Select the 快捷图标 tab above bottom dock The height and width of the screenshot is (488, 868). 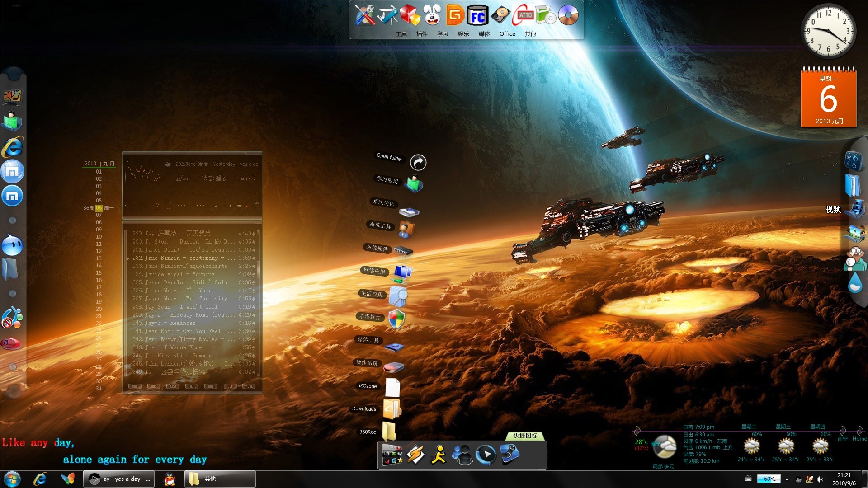coord(525,436)
